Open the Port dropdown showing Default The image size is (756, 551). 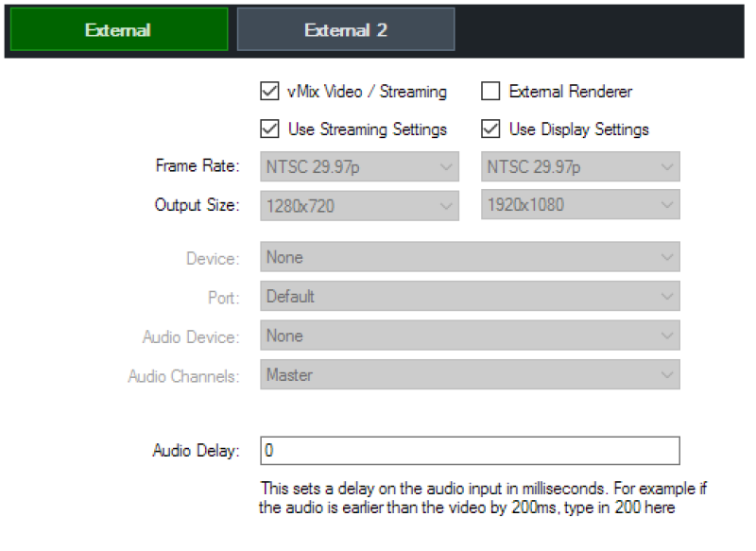tap(470, 296)
